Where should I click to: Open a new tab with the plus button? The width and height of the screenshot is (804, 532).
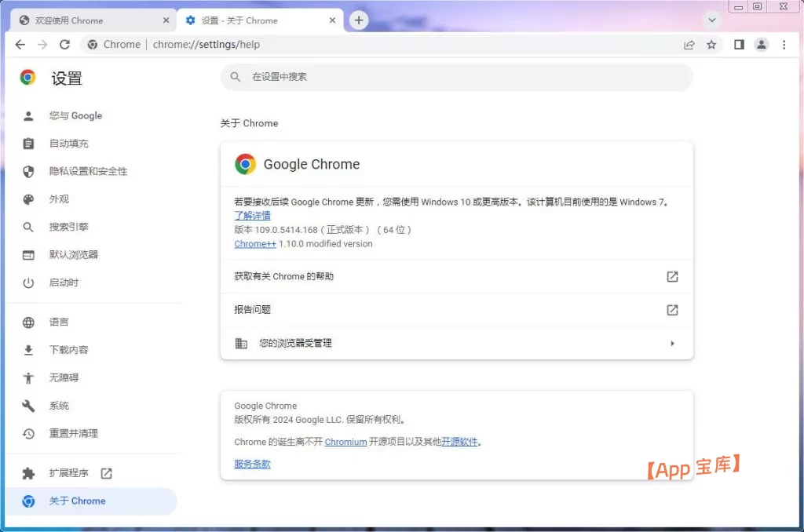click(359, 19)
